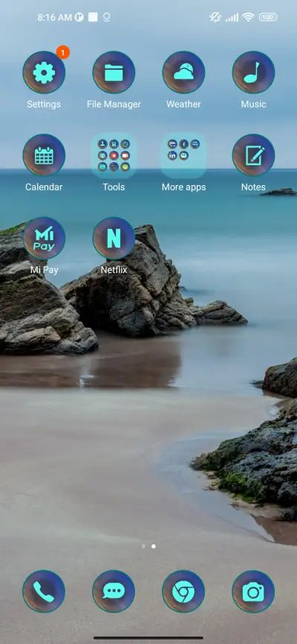Tap the navigation gesture bar
This screenshot has width=297, height=644.
pyautogui.click(x=148, y=638)
